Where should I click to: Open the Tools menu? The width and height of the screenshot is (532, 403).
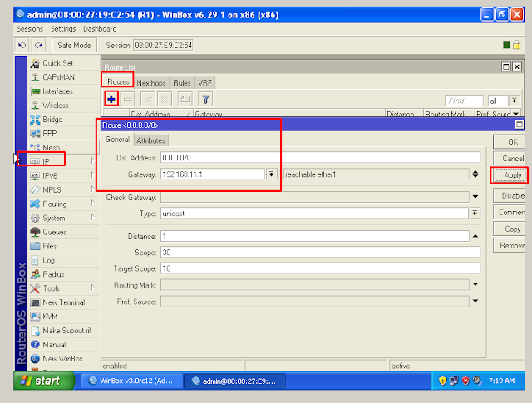tap(51, 288)
